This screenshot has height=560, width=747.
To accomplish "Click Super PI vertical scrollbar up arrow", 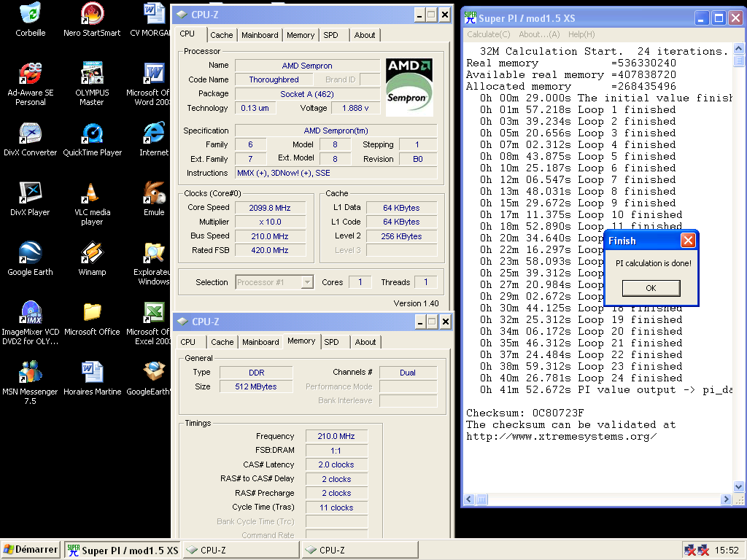I will (738, 48).
